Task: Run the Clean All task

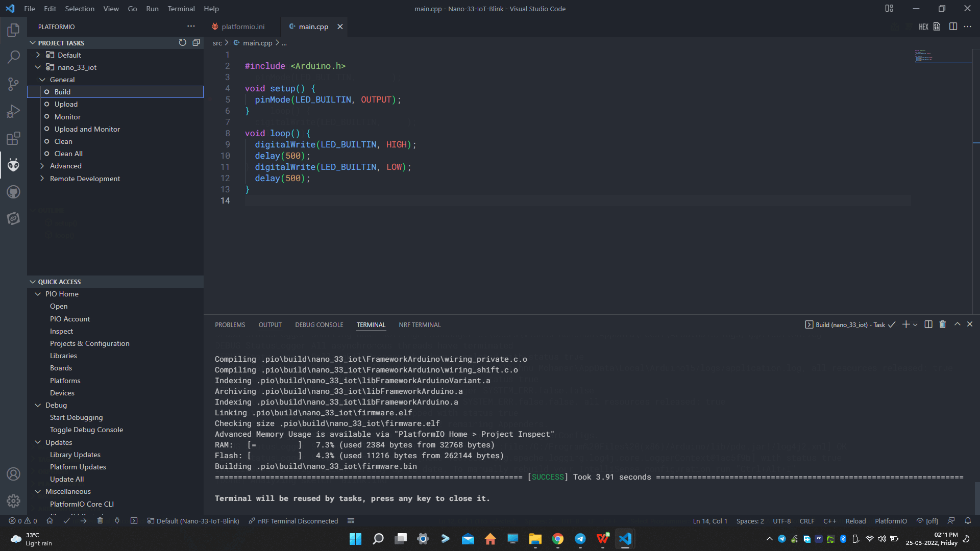Action: (x=115, y=154)
